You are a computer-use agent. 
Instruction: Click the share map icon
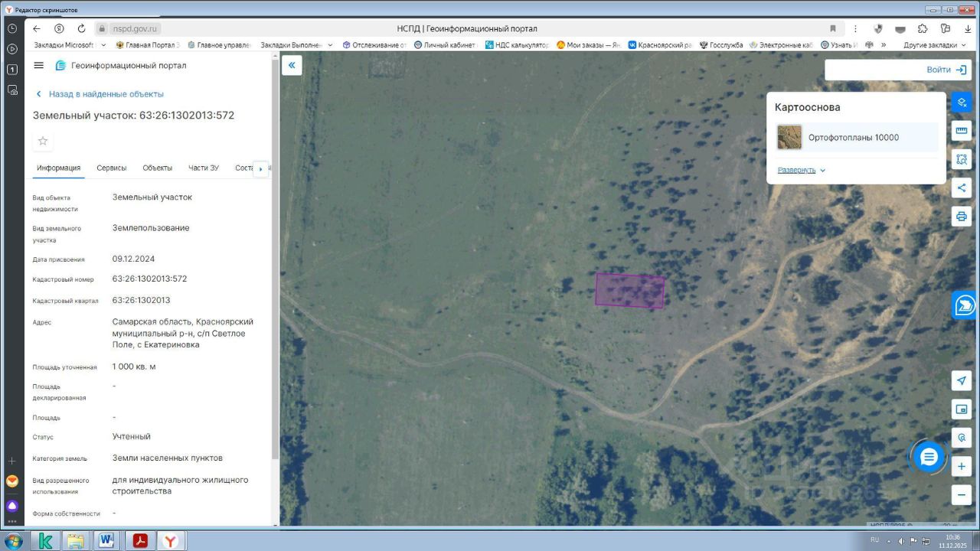(962, 187)
